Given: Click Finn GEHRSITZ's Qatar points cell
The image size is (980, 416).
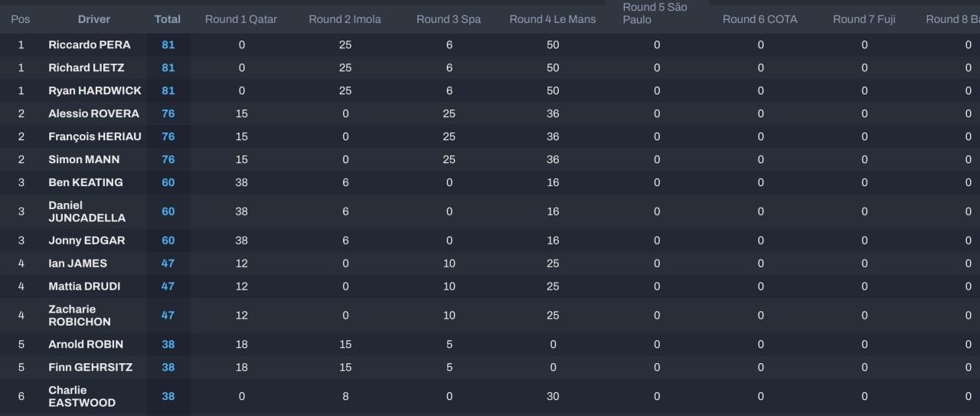Looking at the screenshot, I should click(241, 367).
